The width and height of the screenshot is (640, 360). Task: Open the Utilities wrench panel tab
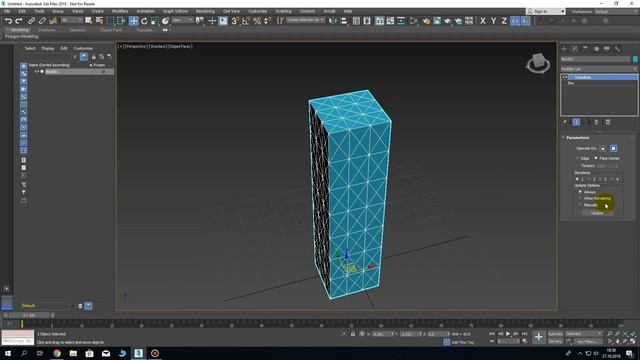pos(618,49)
